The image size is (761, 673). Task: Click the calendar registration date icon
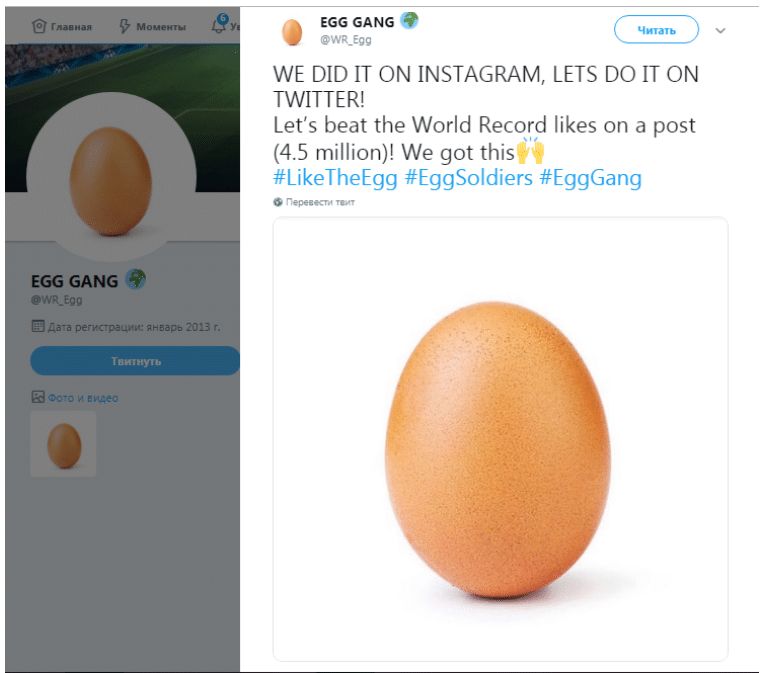(38, 326)
